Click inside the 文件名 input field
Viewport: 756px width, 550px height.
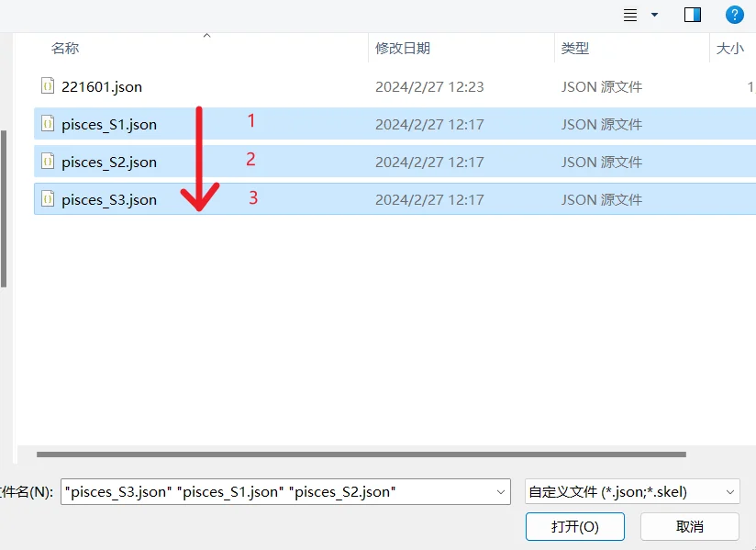275,491
